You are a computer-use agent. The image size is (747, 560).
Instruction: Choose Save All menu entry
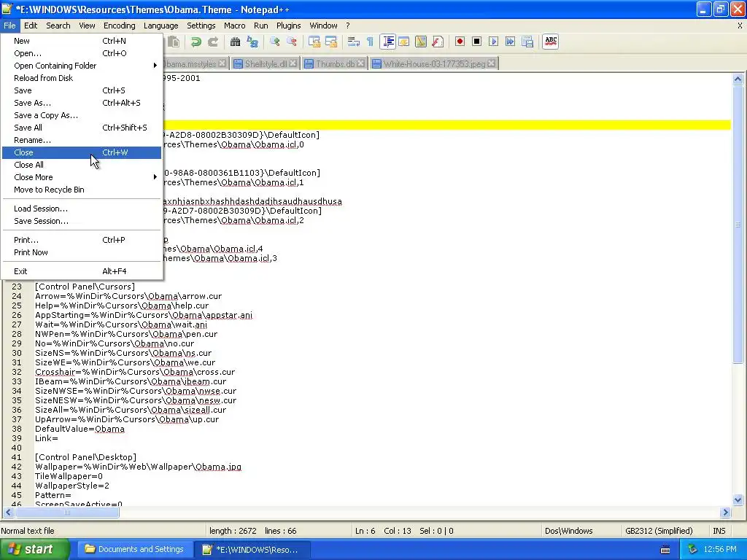coord(82,128)
